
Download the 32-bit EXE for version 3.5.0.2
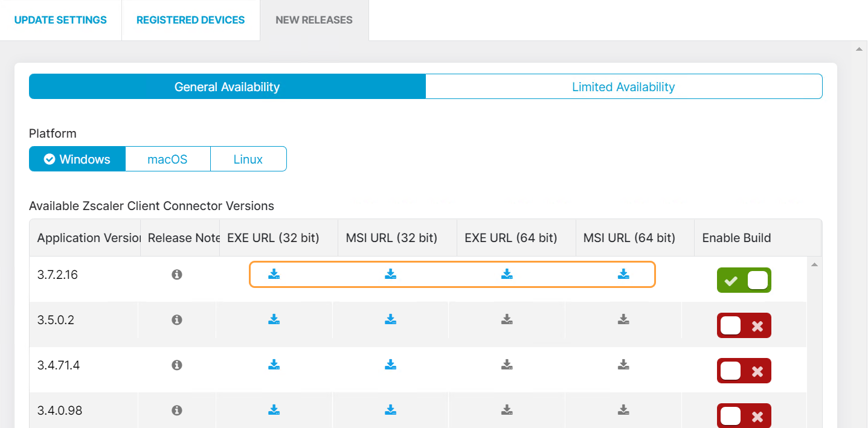[274, 319]
